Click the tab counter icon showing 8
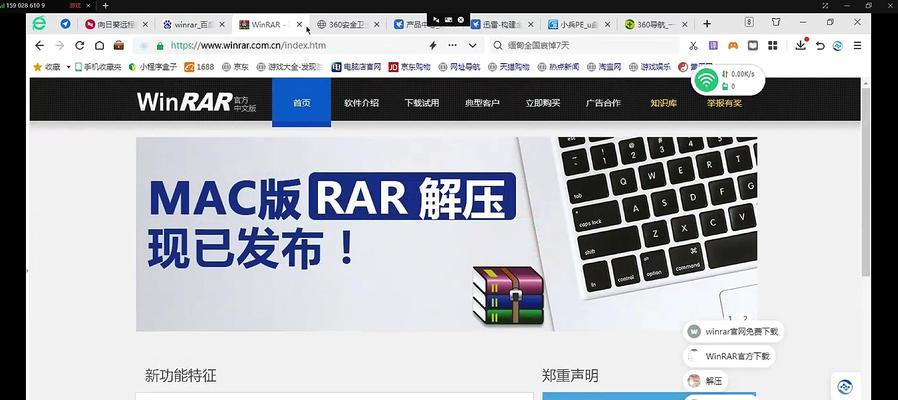Viewport: 898px width, 400px height. tap(749, 22)
